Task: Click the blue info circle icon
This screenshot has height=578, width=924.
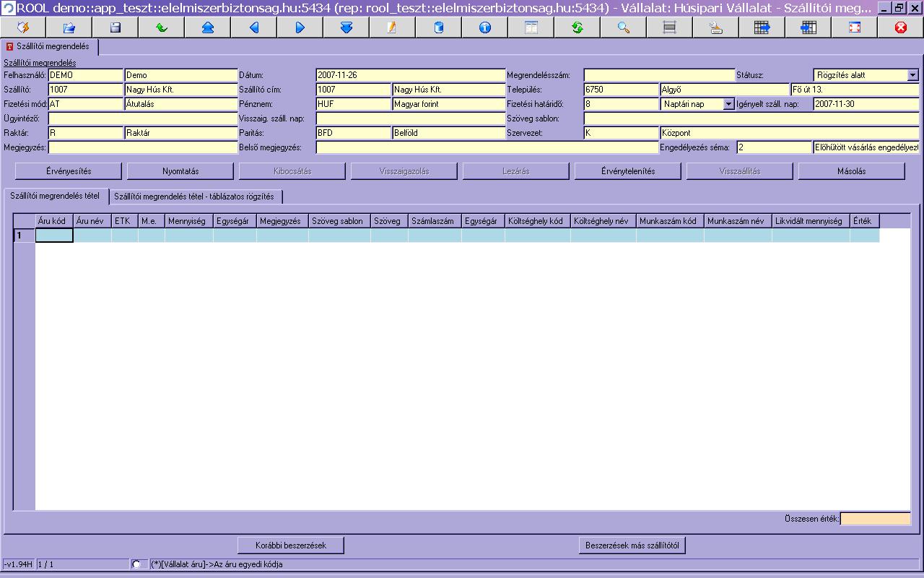Action: pyautogui.click(x=485, y=27)
